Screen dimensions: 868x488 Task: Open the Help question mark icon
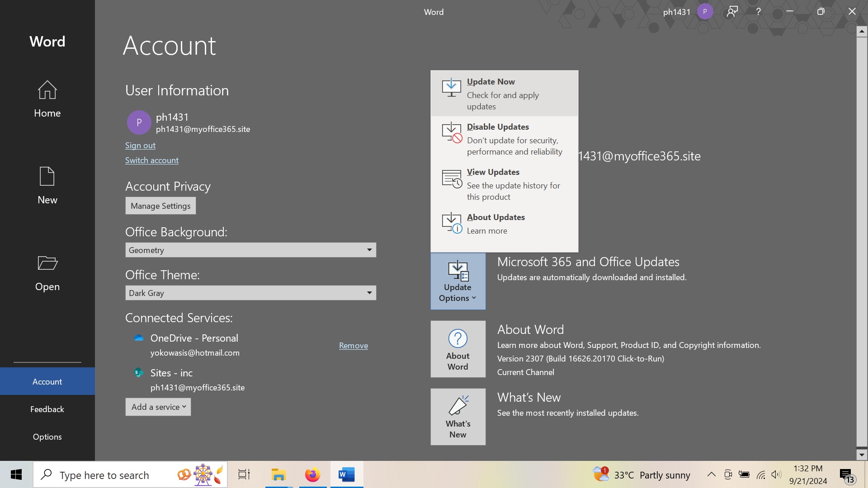pyautogui.click(x=759, y=12)
